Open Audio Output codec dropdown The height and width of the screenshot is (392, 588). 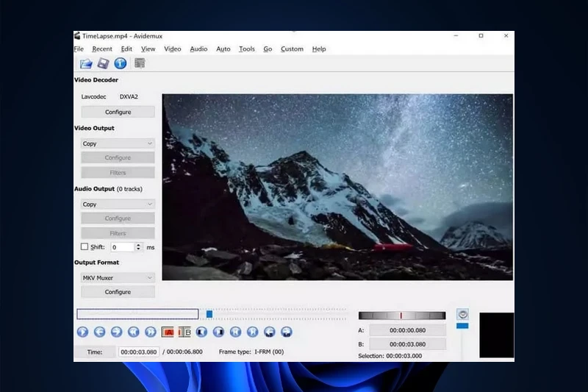point(118,204)
